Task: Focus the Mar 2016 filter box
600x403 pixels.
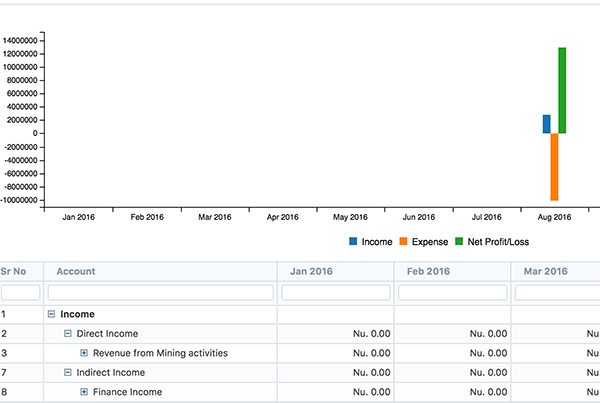Action: click(x=558, y=293)
